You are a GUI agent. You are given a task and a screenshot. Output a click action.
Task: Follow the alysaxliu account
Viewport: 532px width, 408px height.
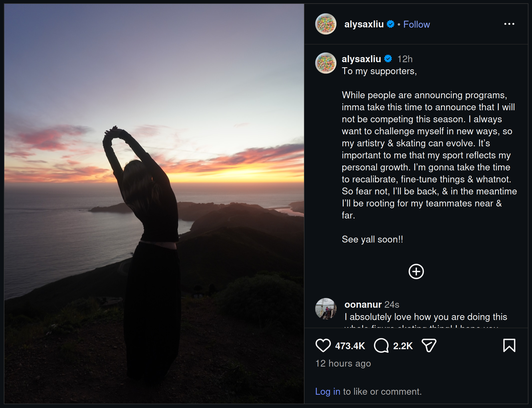(x=416, y=24)
